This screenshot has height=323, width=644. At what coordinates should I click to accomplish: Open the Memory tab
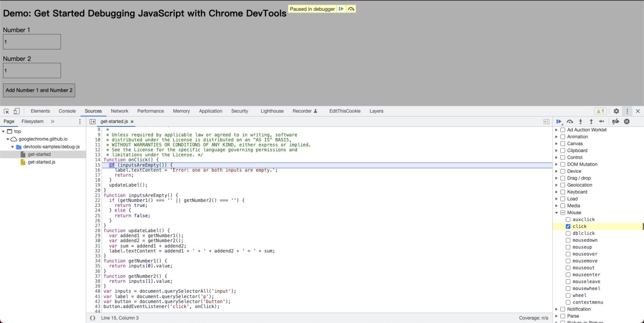point(181,111)
